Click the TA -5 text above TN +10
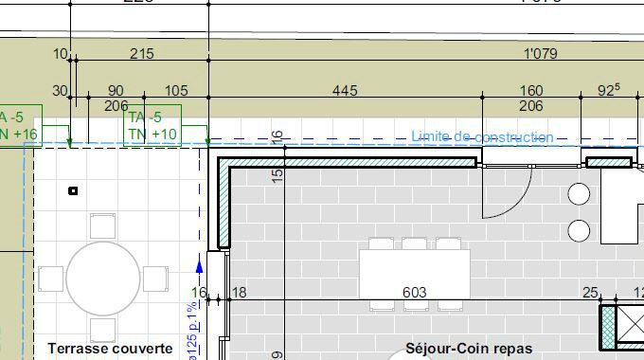 145,117
